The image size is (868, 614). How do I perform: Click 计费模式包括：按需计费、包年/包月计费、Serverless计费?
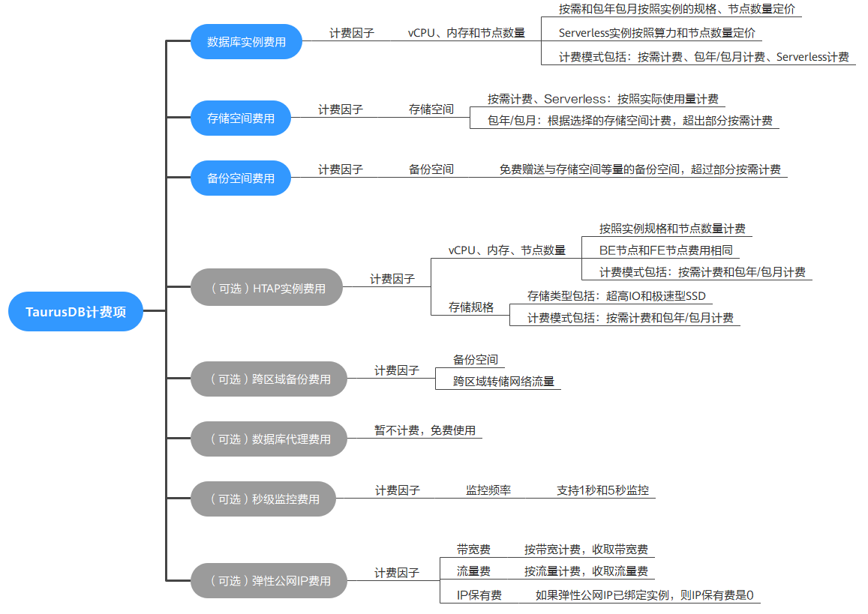[x=704, y=57]
